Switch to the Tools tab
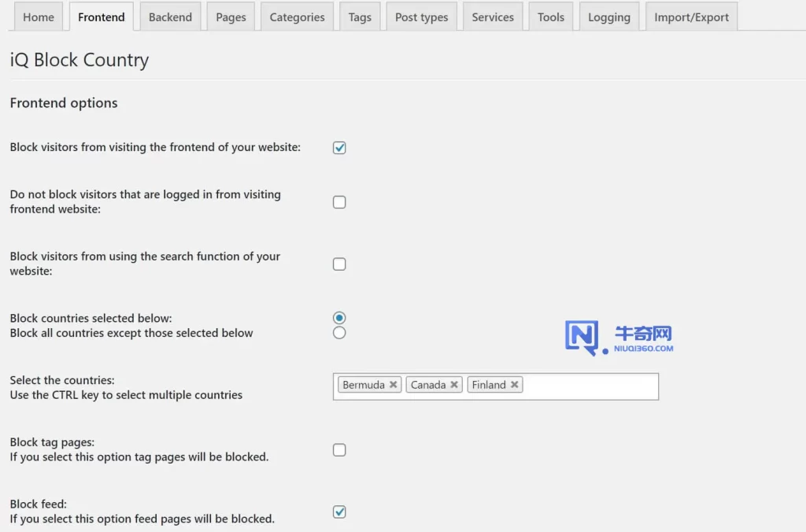This screenshot has height=532, width=806. [x=550, y=16]
